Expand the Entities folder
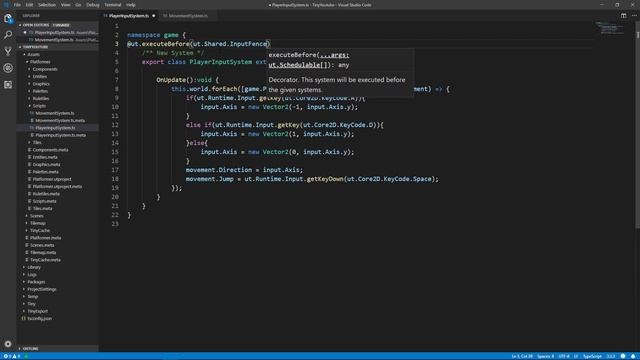640x360 pixels. (x=40, y=76)
